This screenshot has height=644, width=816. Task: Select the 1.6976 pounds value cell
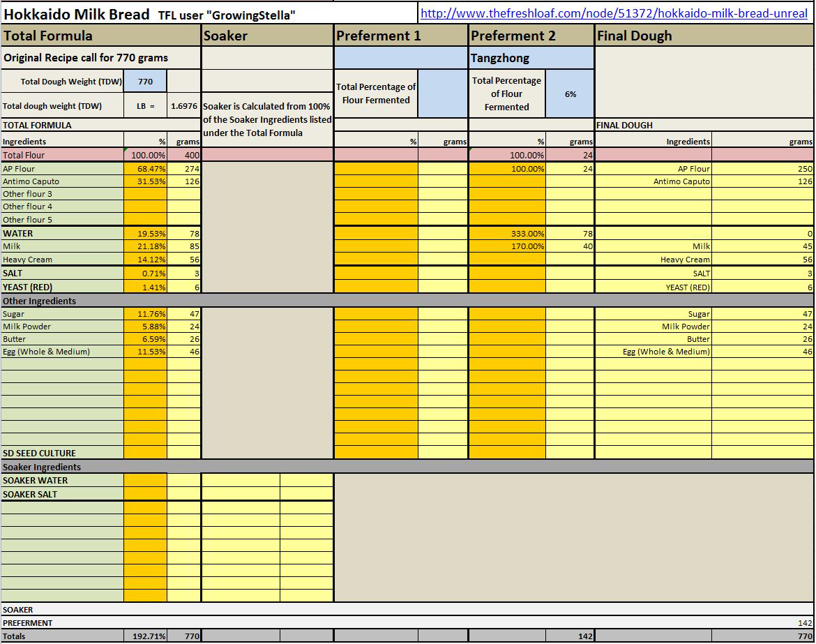(x=184, y=107)
